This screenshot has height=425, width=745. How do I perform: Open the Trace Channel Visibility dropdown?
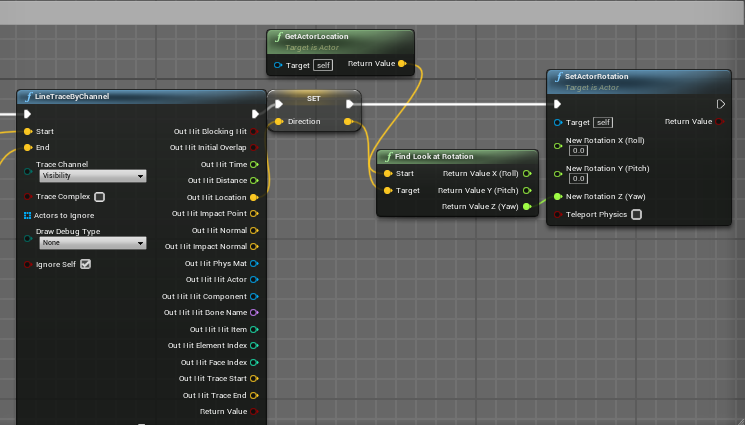tap(92, 176)
